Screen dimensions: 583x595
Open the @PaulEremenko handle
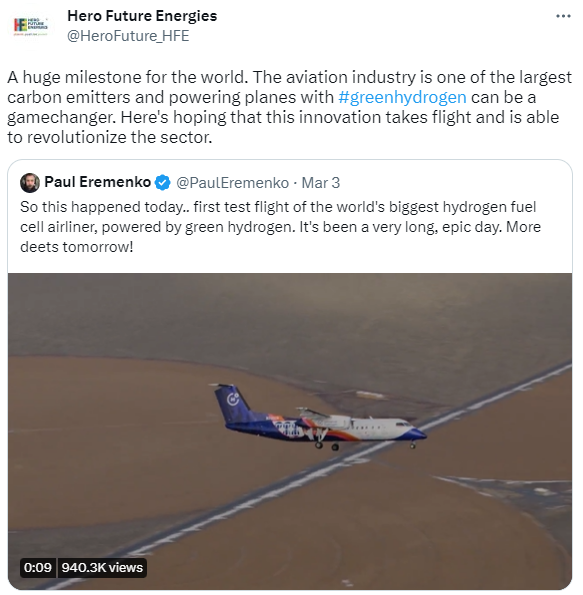pyautogui.click(x=232, y=183)
